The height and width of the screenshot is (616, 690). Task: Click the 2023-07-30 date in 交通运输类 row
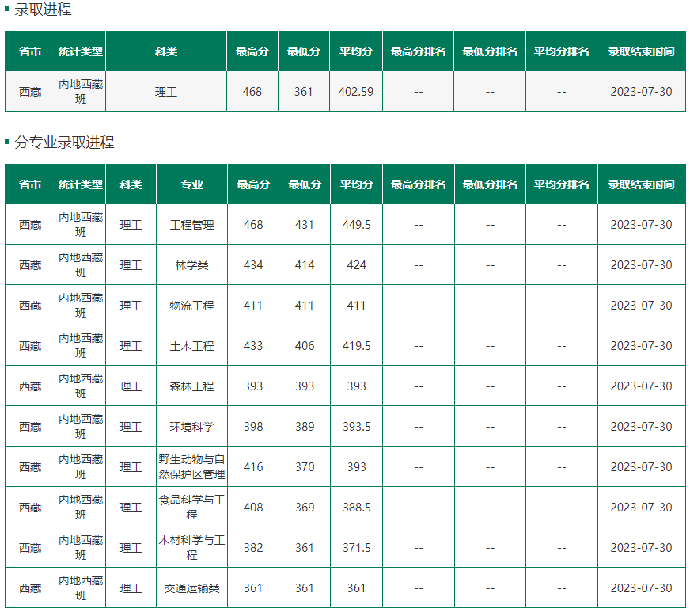pyautogui.click(x=641, y=587)
